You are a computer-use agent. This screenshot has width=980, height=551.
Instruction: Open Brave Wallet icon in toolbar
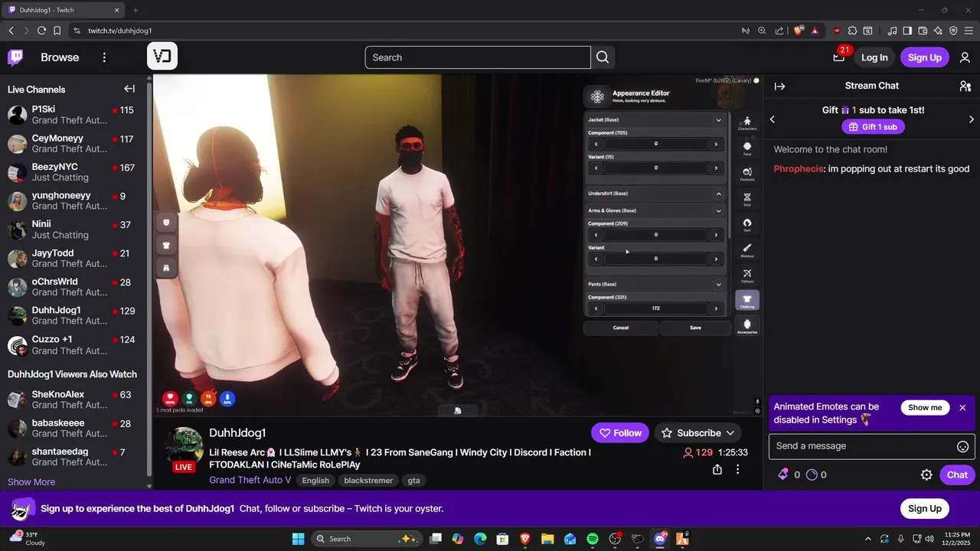tap(923, 31)
